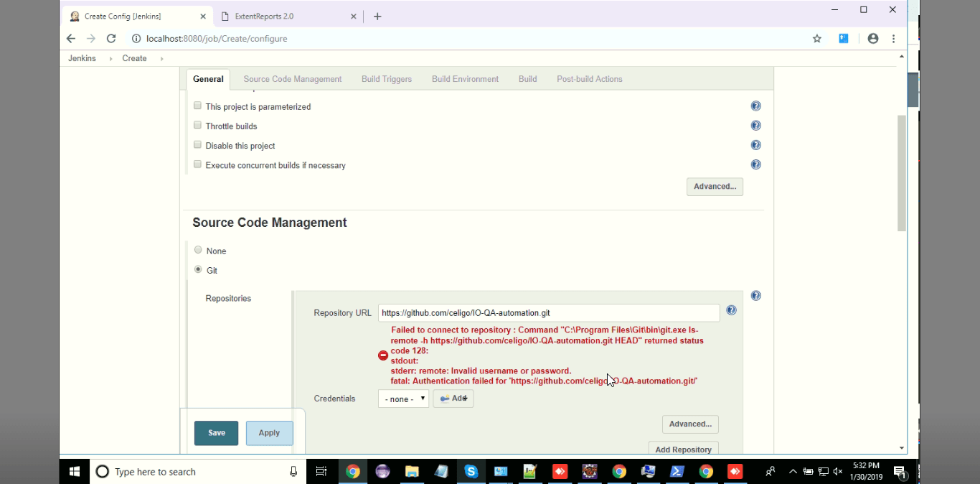
Task: Go to Jenkins breadcrumb link
Action: pos(82,58)
